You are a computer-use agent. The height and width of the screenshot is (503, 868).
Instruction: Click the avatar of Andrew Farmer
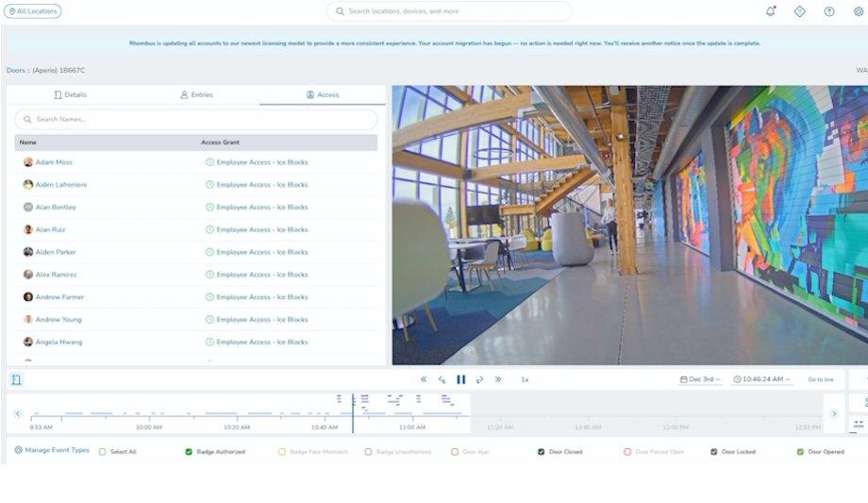click(27, 297)
